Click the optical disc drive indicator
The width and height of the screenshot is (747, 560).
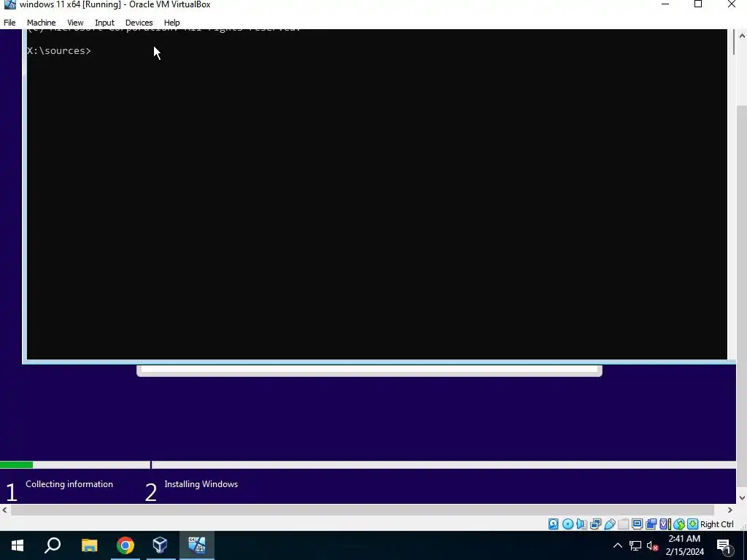pos(568,524)
